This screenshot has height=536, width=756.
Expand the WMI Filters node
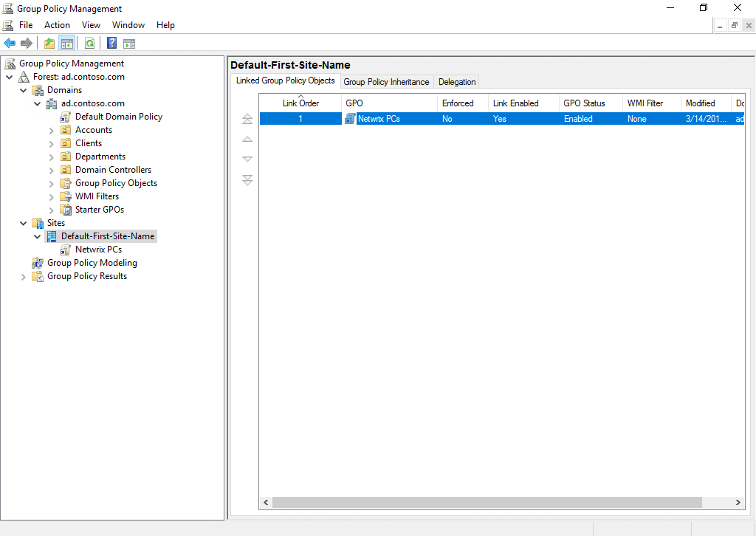coord(52,196)
